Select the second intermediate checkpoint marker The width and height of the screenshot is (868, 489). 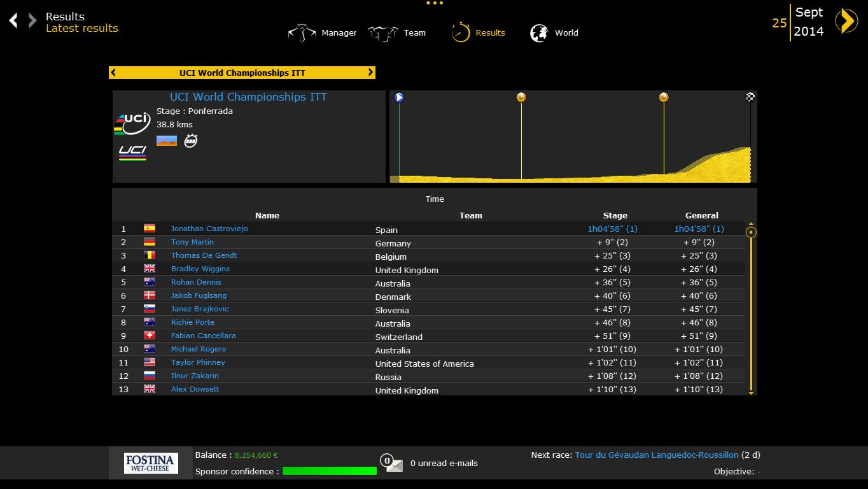click(x=664, y=97)
